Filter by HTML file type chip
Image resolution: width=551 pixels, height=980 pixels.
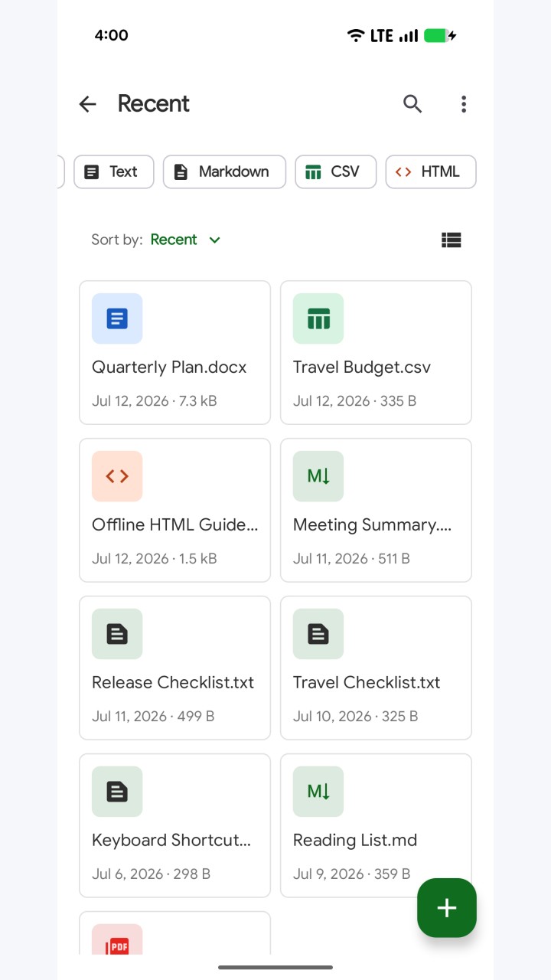coord(431,171)
